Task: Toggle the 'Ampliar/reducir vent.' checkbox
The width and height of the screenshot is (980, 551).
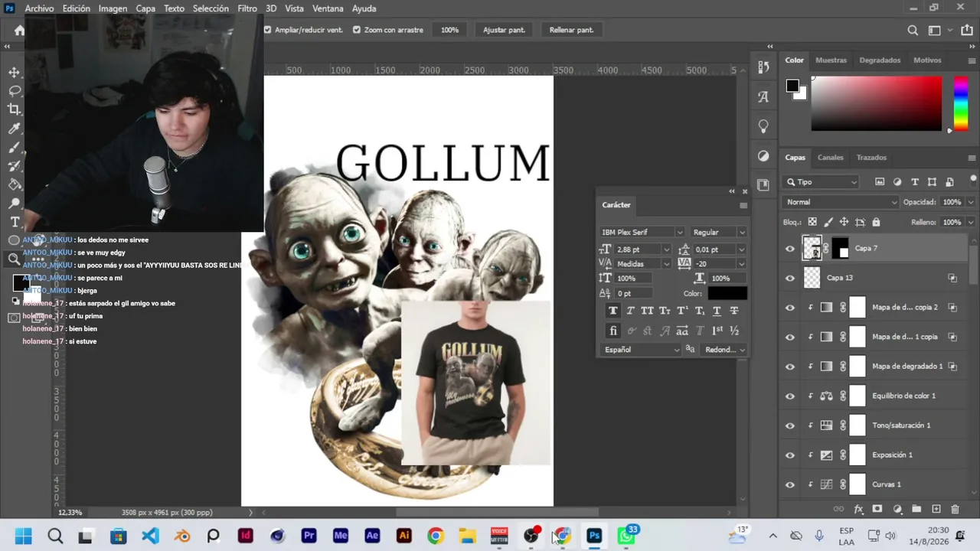Action: [x=267, y=30]
